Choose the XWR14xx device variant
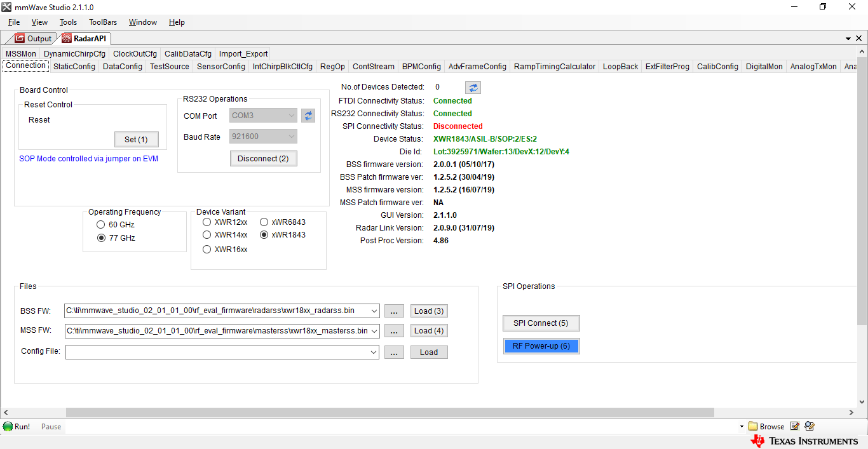Image resolution: width=868 pixels, height=449 pixels. (x=207, y=235)
